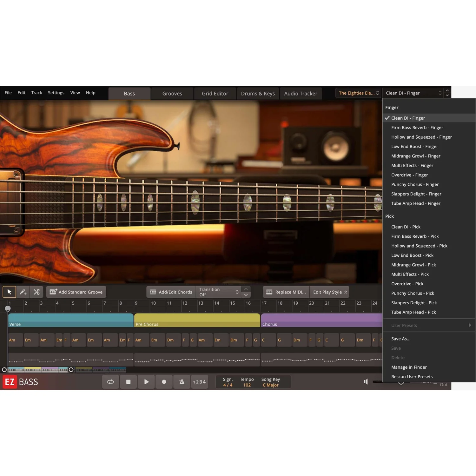The image size is (476, 476).
Task: Open the Eighties library selector dropdown
Action: (x=358, y=93)
